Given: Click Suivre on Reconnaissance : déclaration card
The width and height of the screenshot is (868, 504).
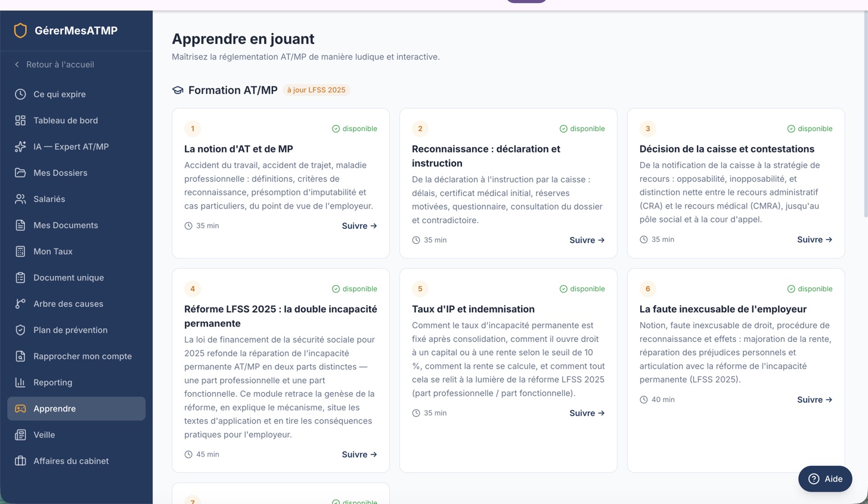Looking at the screenshot, I should [587, 240].
